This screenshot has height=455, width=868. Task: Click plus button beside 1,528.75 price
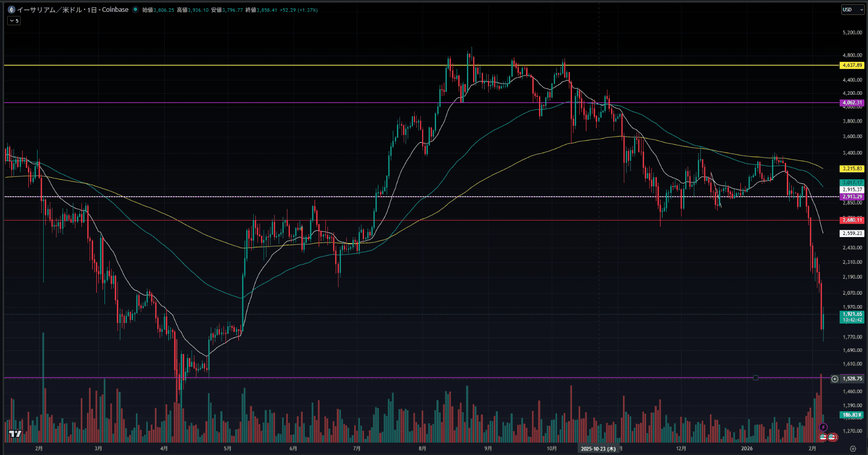tap(835, 379)
